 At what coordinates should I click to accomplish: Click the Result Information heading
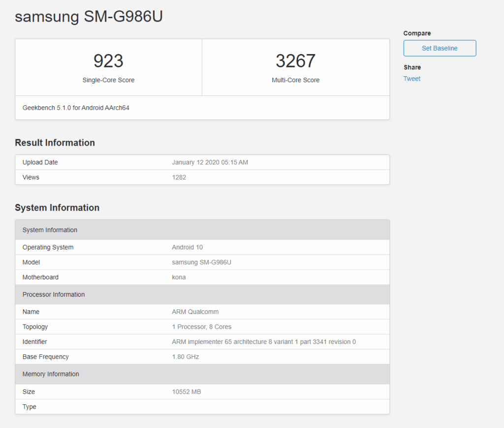click(55, 143)
